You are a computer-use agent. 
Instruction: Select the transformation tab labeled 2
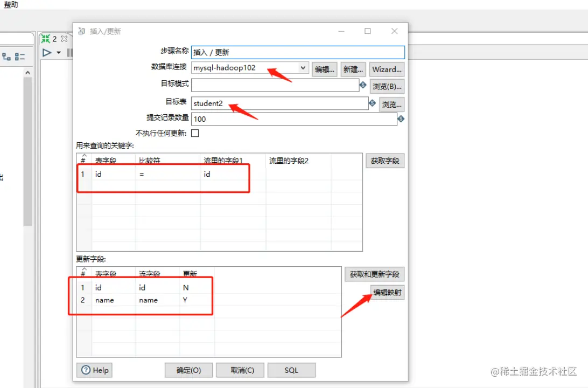[54, 39]
